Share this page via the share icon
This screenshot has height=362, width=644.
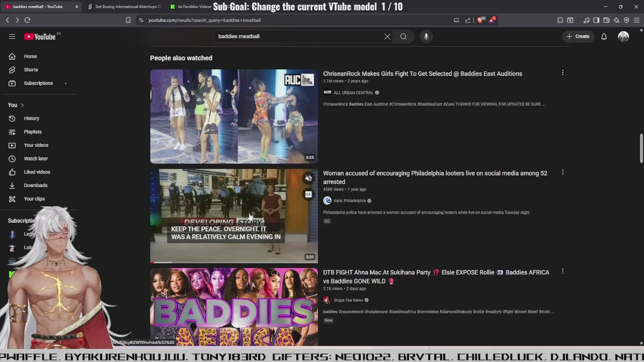point(468,20)
